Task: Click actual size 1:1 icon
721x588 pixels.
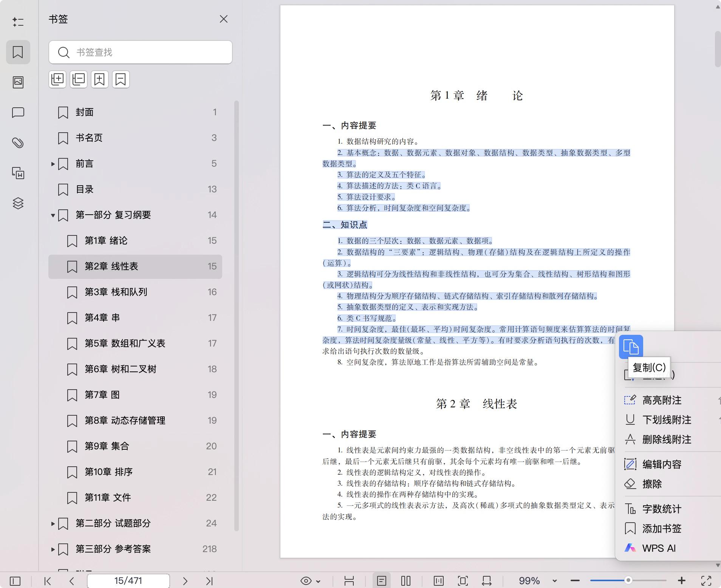Action: click(x=439, y=581)
